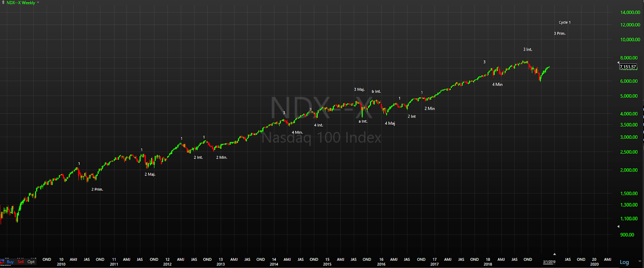Select the 2 Min label near 2017
Screen dimensions: 644x268
point(430,109)
